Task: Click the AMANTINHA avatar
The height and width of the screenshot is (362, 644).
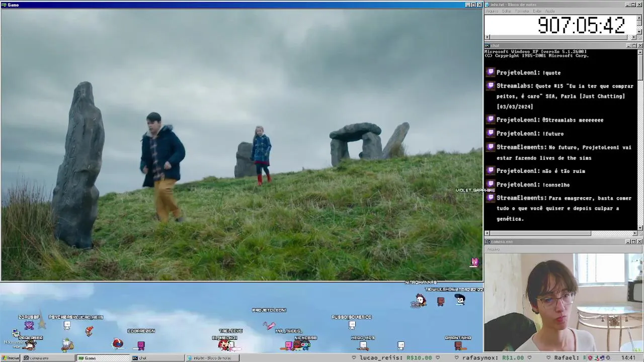Action: click(458, 345)
